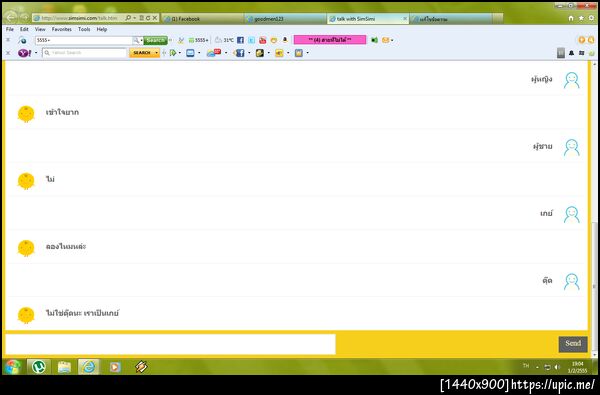Open the browser Home icon
The image size is (600, 395).
[x=571, y=18]
